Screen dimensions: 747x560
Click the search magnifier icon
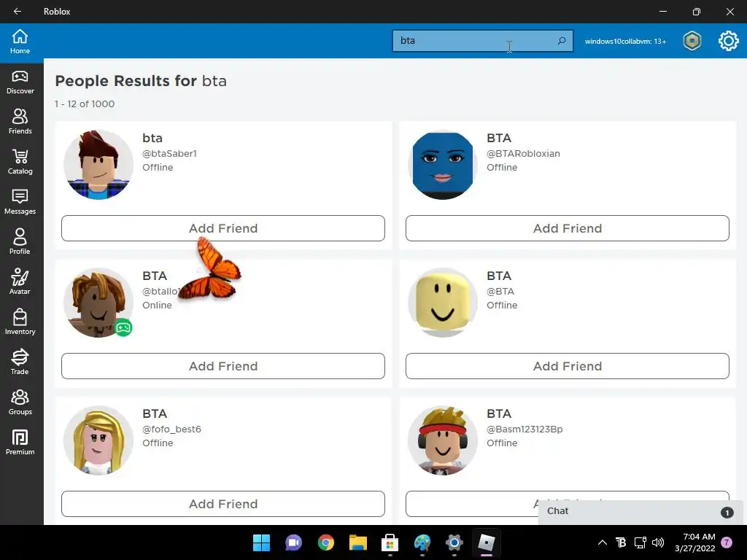[x=562, y=41]
